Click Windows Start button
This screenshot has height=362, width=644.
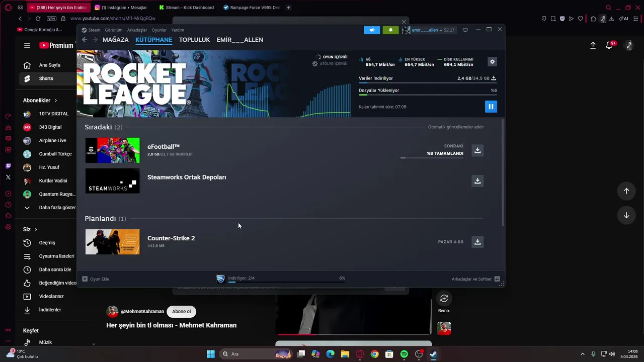(211, 354)
